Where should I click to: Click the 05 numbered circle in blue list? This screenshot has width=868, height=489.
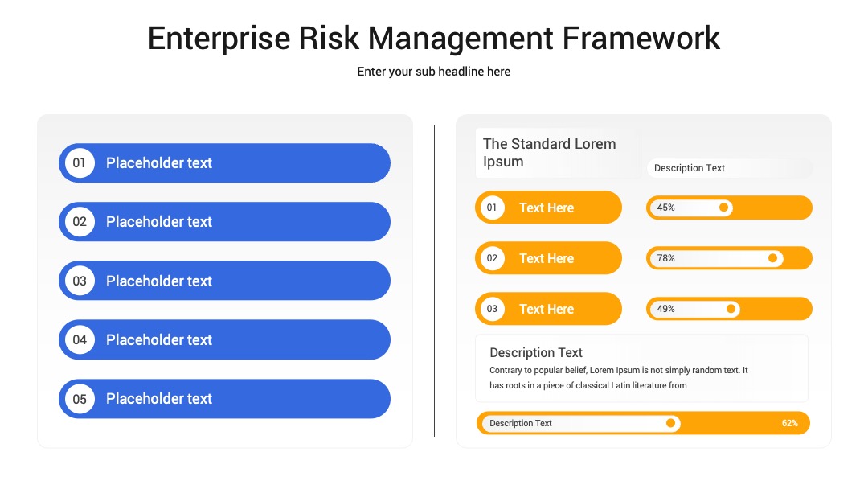click(80, 399)
